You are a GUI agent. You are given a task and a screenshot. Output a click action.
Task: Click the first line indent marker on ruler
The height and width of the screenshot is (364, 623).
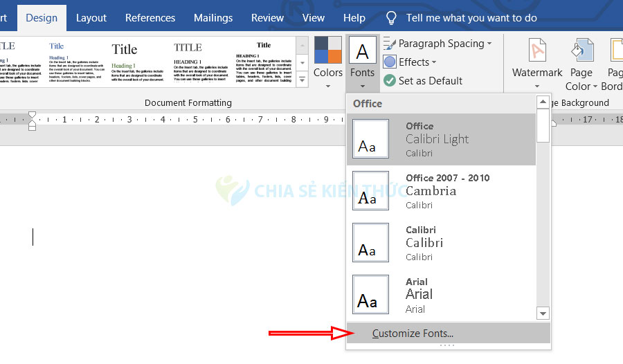tap(32, 116)
